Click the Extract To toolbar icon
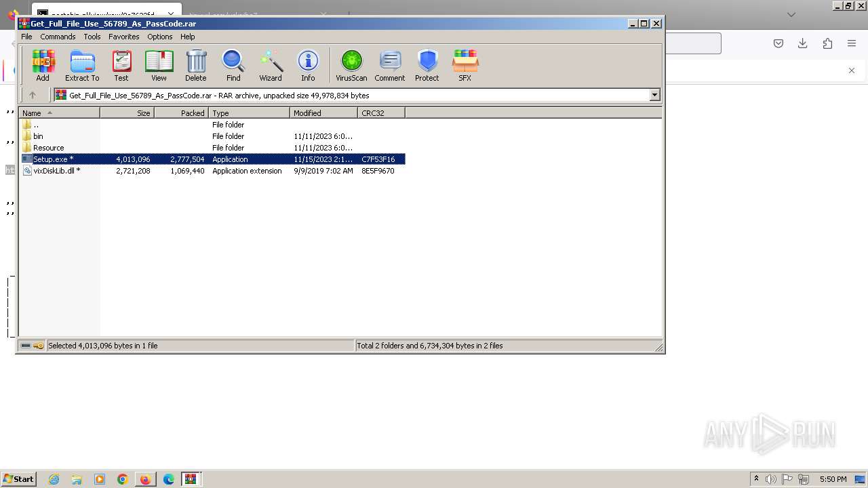This screenshot has height=488, width=868. tap(82, 65)
